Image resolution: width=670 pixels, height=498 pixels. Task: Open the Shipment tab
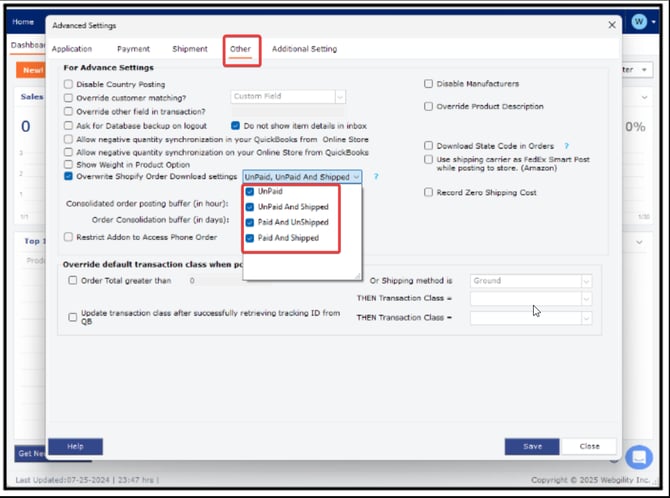pyautogui.click(x=190, y=49)
